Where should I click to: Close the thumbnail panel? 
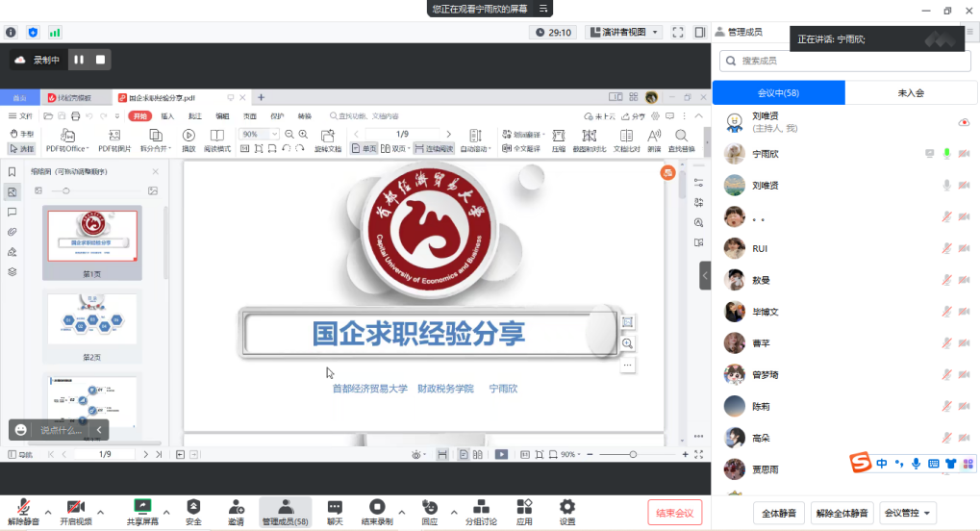(x=155, y=171)
